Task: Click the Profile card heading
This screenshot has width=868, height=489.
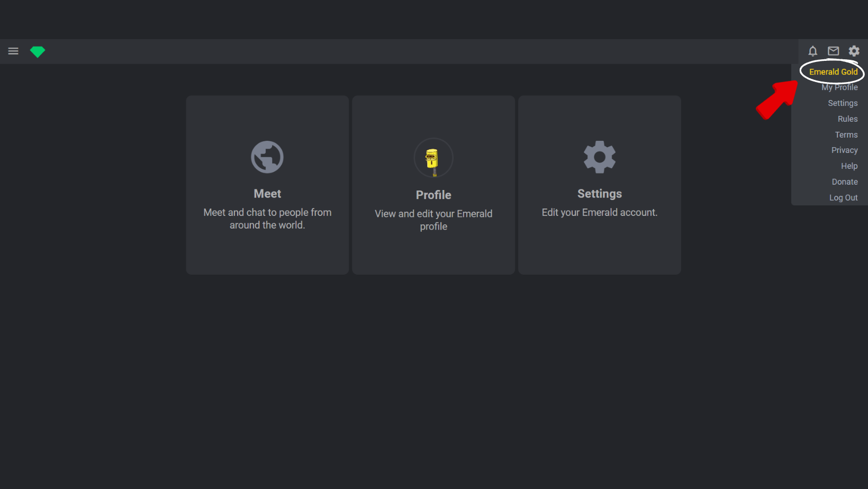Action: (x=433, y=195)
